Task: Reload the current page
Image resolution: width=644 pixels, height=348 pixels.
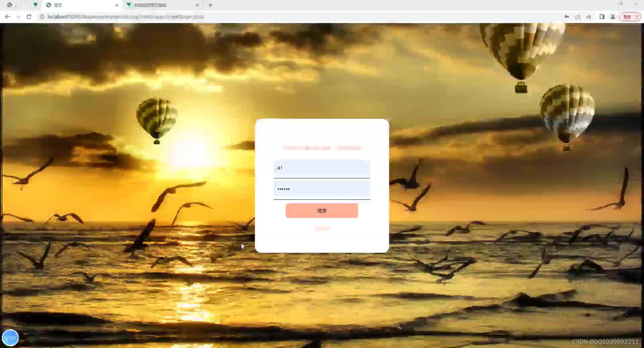Action: tap(29, 17)
